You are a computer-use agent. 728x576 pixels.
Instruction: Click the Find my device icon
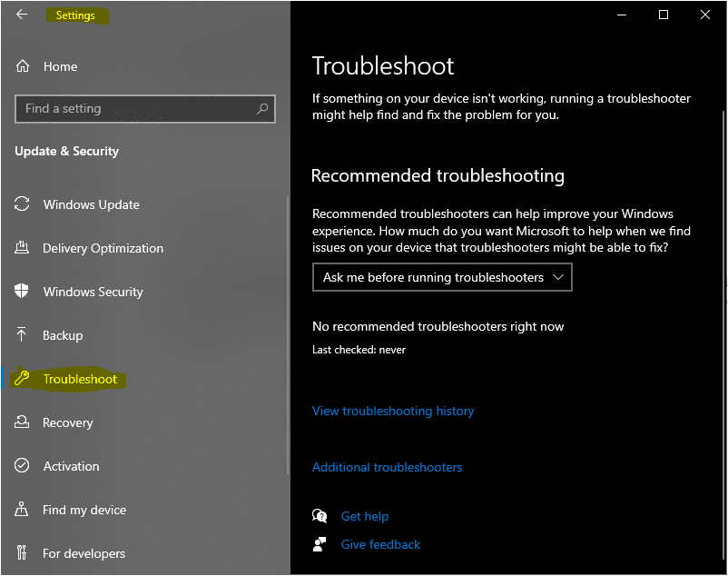[x=22, y=509]
